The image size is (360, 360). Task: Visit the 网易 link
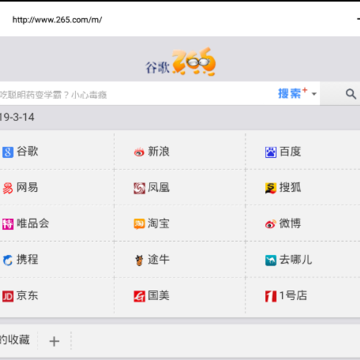tap(27, 188)
